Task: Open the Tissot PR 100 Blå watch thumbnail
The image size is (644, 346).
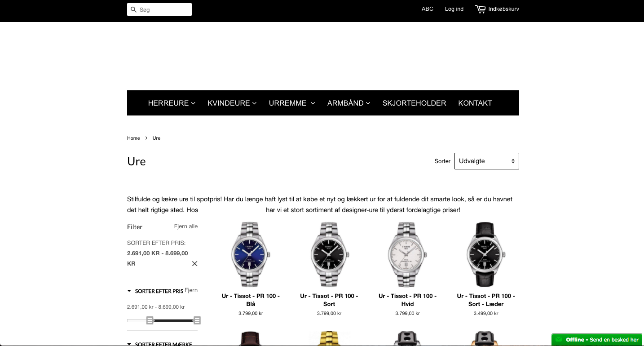Action: click(x=251, y=254)
